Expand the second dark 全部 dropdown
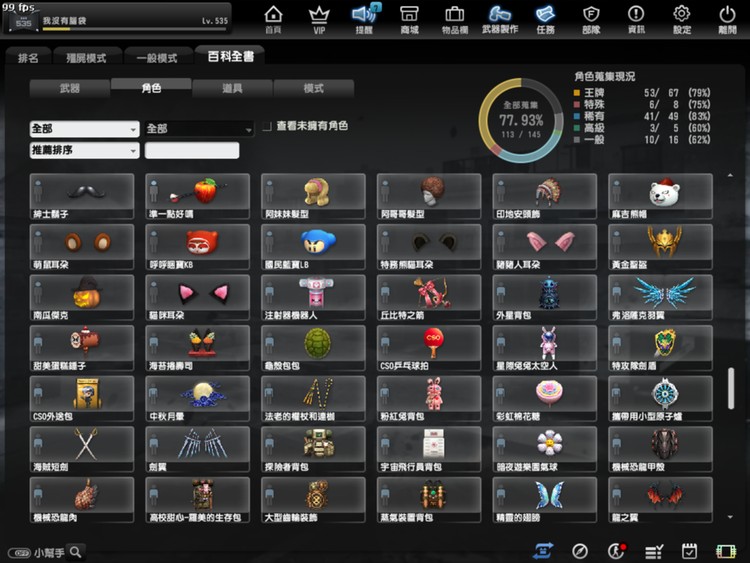750x563 pixels. tap(199, 129)
